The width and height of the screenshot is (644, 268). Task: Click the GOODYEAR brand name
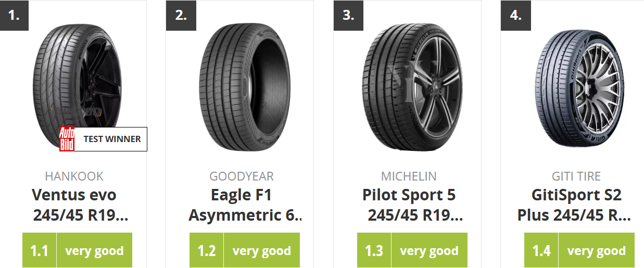tap(242, 176)
